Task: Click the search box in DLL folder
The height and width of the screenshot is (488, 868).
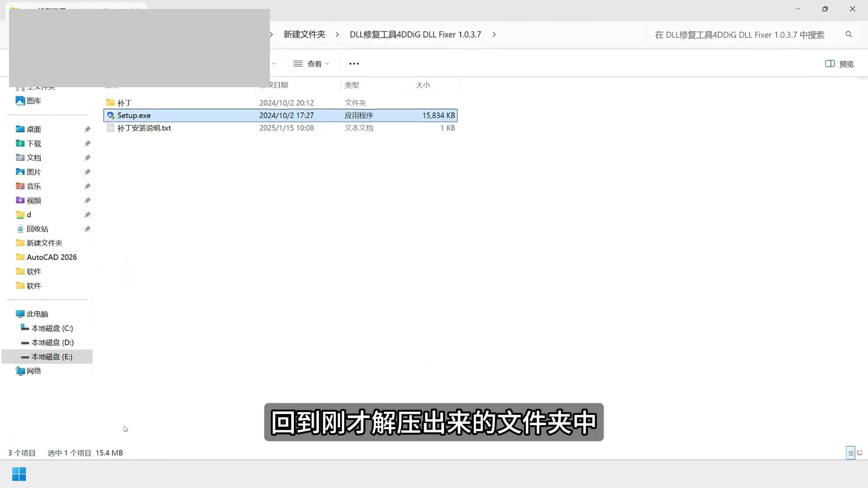Action: [740, 35]
